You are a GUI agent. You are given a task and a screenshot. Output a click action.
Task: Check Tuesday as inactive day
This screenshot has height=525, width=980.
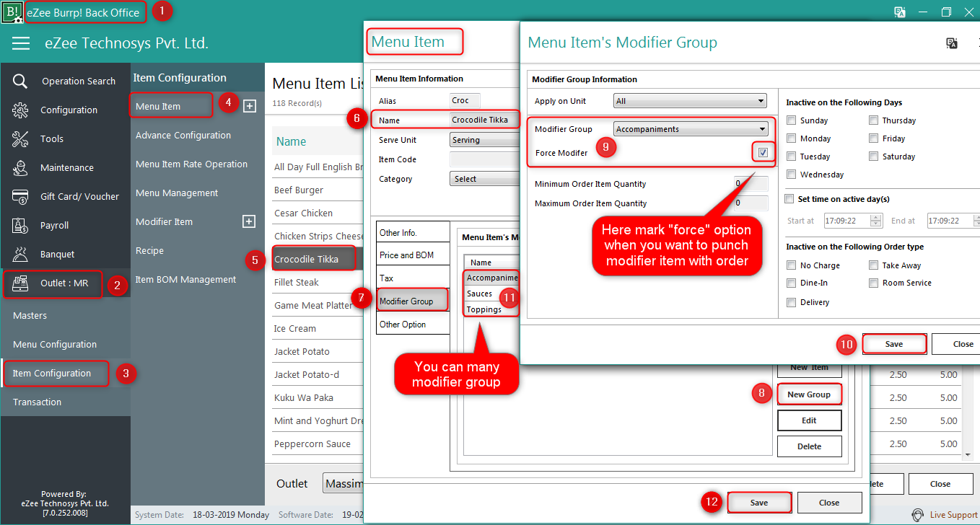(x=792, y=156)
